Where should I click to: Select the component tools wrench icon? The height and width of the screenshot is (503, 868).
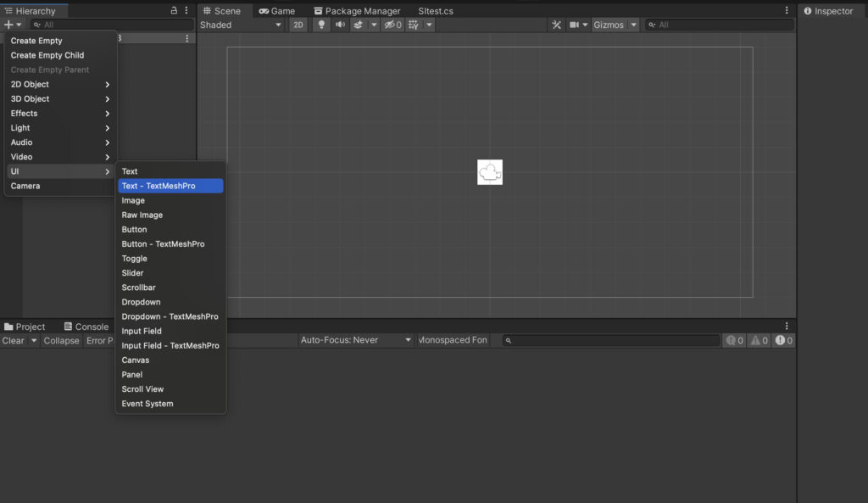[x=556, y=25]
